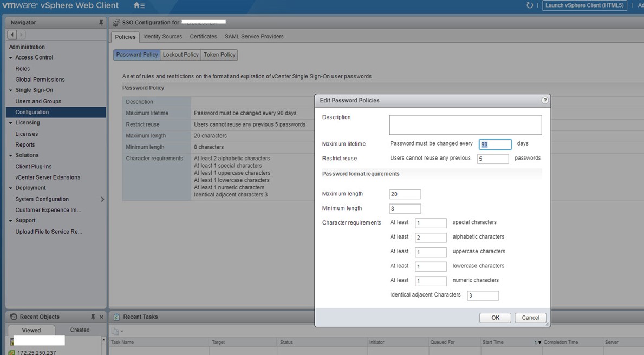Screen dimensions: 644x355
Task: Collapse the Solutions section
Action: (x=11, y=155)
